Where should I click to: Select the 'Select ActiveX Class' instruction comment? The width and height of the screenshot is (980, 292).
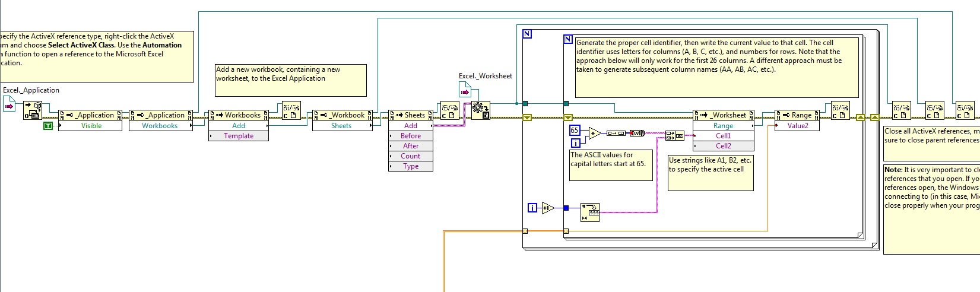97,56
